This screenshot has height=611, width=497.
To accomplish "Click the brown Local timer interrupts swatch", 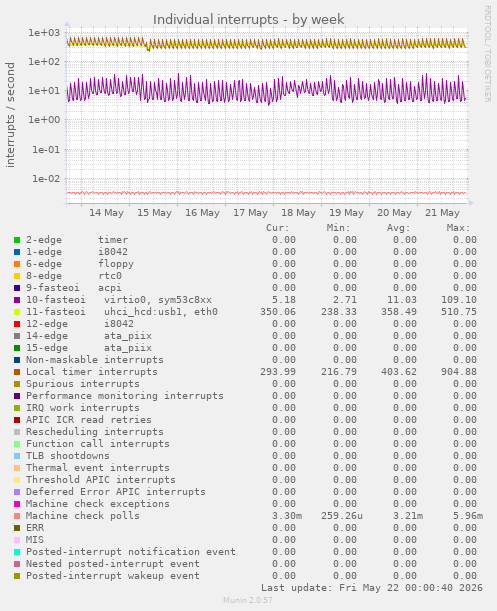I will (x=17, y=372).
